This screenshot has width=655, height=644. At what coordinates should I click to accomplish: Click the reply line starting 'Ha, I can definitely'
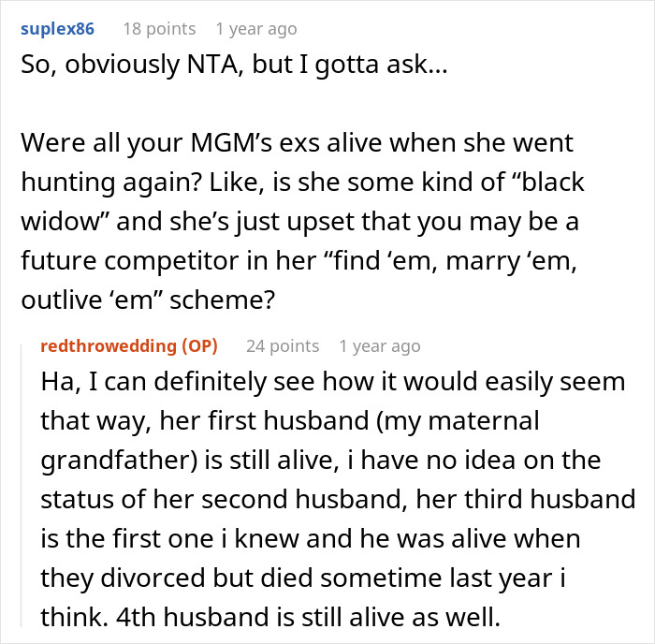[x=332, y=382]
